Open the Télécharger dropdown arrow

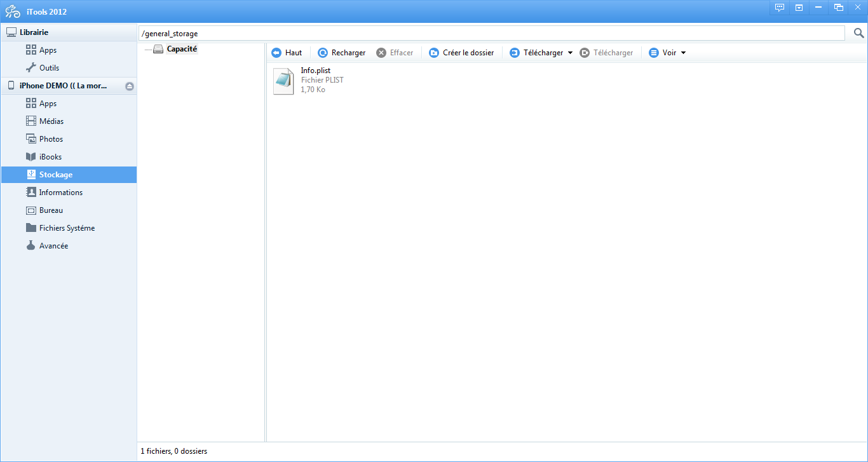click(570, 53)
